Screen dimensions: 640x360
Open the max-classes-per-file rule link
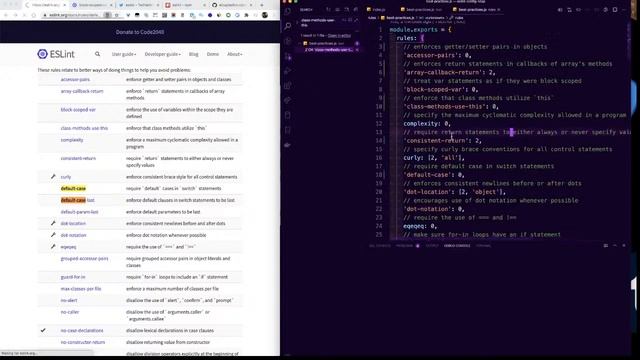point(81,289)
